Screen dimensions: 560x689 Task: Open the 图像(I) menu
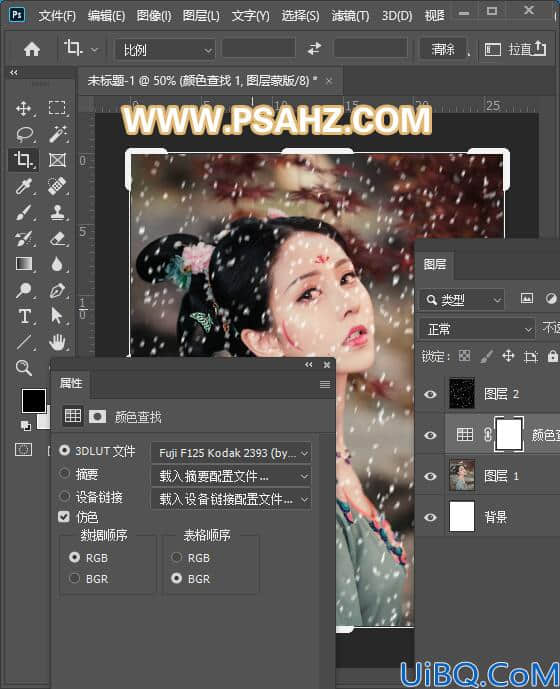coord(154,16)
